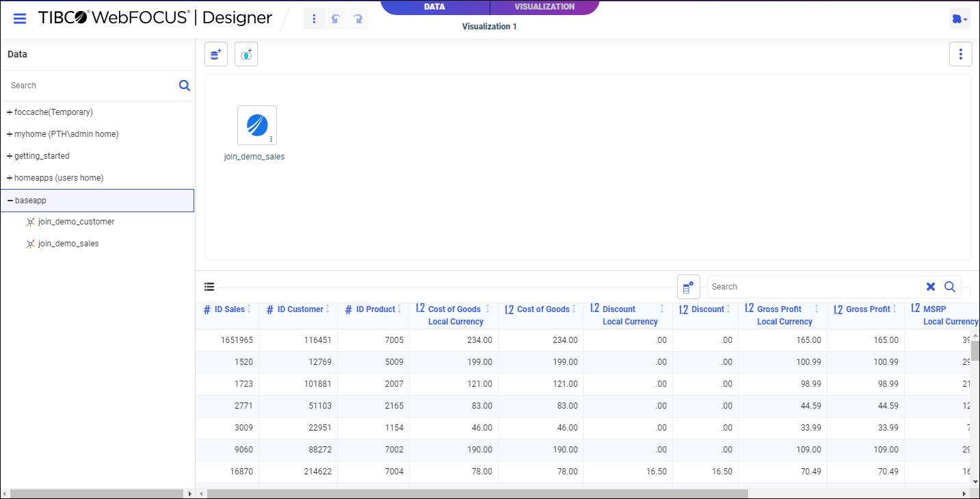Click the sort handle on Discount Local Currency header
Image resolution: width=980 pixels, height=499 pixels.
662,309
